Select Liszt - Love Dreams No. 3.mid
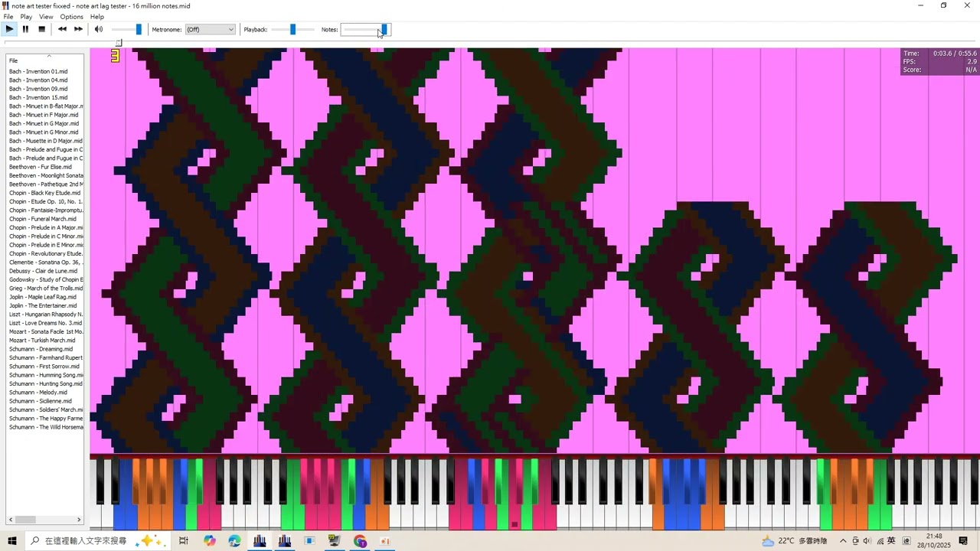This screenshot has width=980, height=551. tap(46, 323)
